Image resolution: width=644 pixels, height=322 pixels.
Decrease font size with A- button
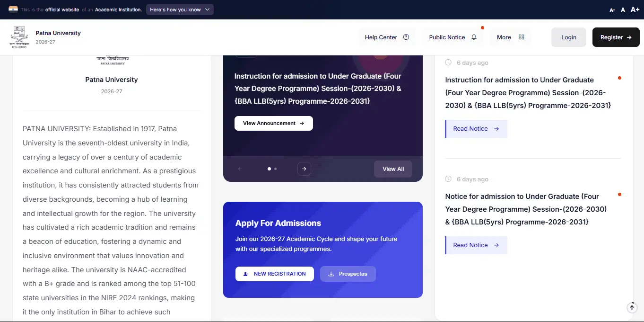pos(612,10)
